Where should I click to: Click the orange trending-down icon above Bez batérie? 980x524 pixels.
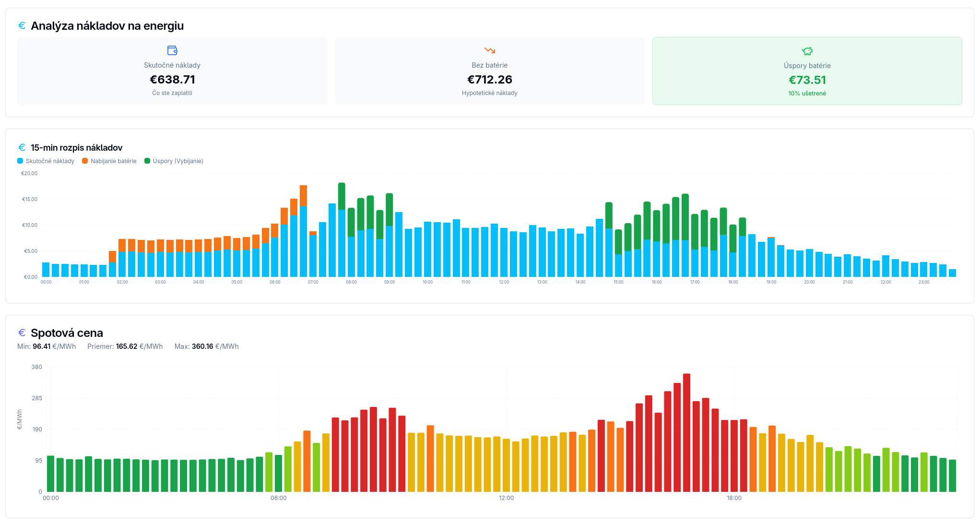click(x=489, y=50)
